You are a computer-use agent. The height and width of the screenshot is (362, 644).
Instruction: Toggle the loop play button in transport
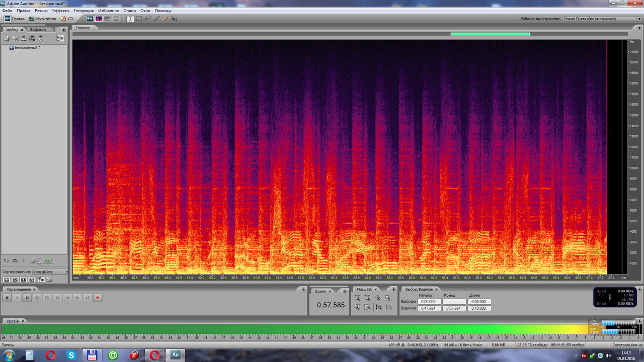[x=47, y=298]
